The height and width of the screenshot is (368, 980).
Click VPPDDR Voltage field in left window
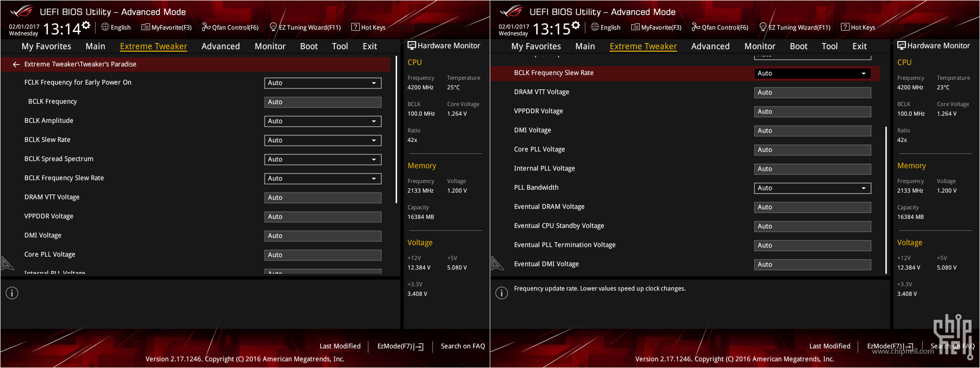(x=323, y=216)
